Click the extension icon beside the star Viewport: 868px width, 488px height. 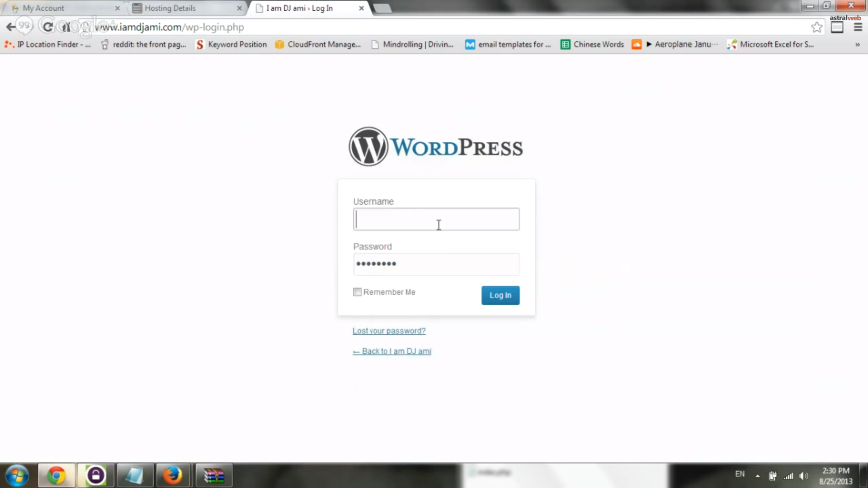(837, 27)
